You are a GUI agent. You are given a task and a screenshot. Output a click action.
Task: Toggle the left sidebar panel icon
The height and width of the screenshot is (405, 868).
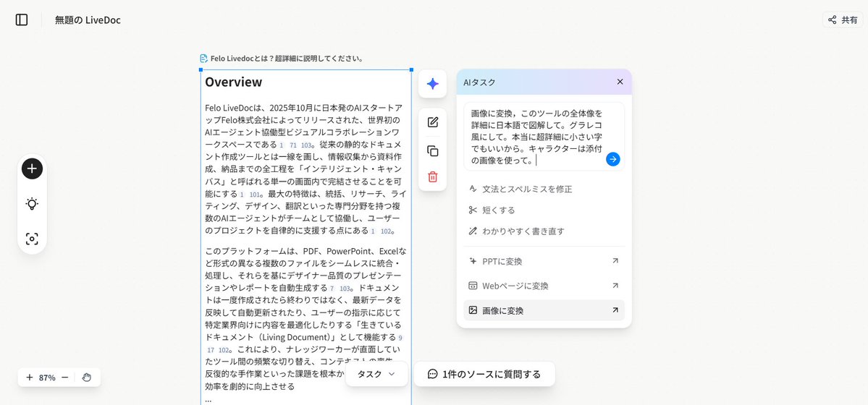tap(22, 20)
